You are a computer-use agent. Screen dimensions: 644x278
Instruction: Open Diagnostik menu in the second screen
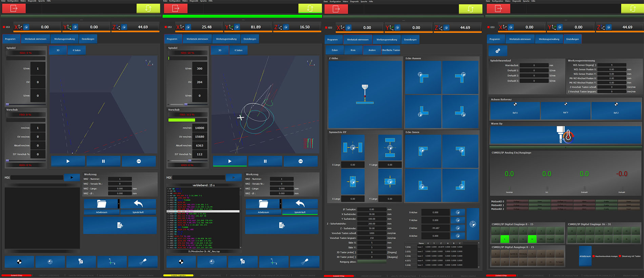point(194,1)
